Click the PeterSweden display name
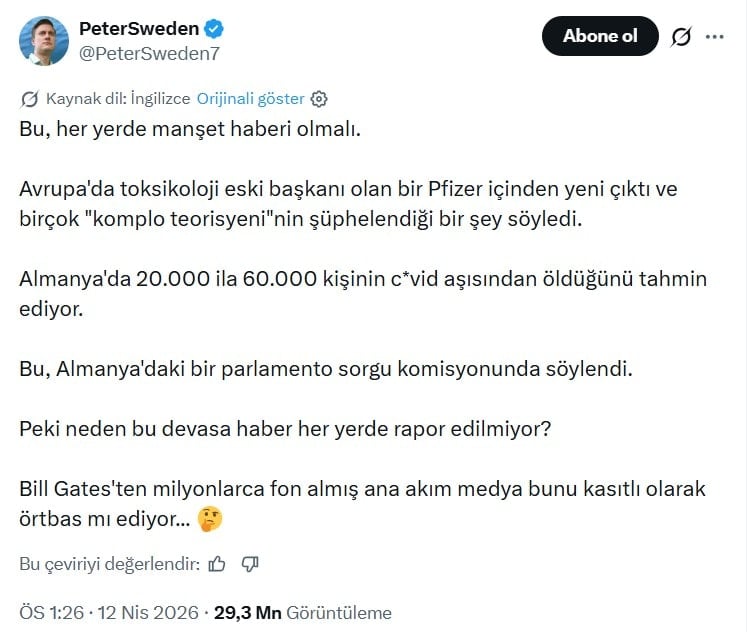The width and height of the screenshot is (747, 632). tap(138, 29)
